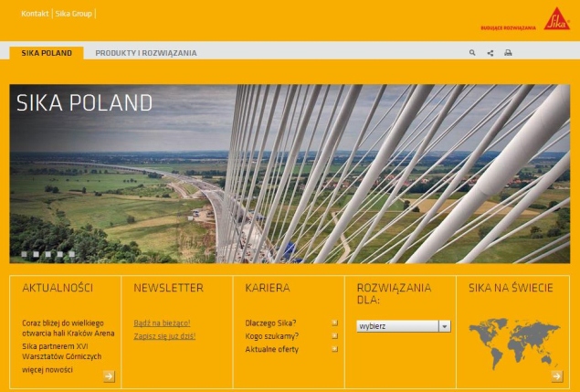Click 'Zapisz się już dziś!' link

[x=164, y=335]
